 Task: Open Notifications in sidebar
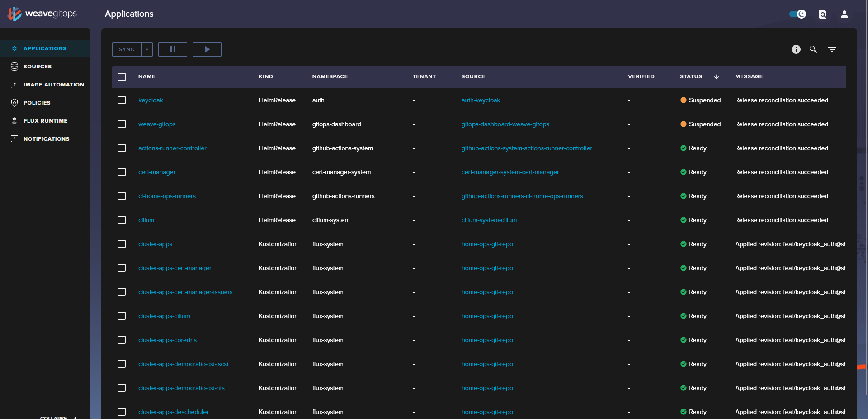point(46,139)
